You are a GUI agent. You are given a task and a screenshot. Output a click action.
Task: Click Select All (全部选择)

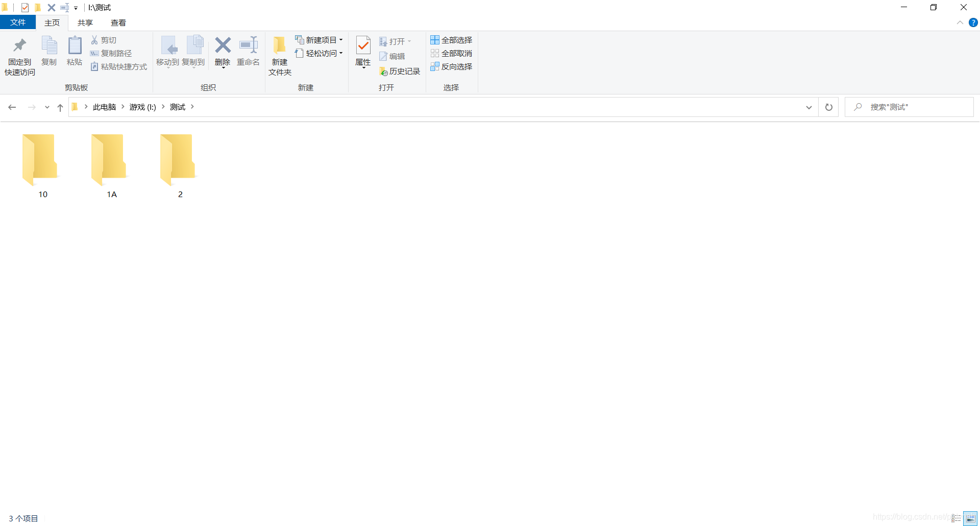pos(451,40)
